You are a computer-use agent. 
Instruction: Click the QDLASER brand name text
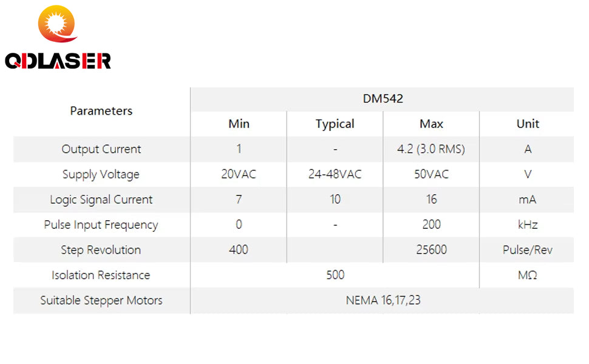click(x=58, y=61)
